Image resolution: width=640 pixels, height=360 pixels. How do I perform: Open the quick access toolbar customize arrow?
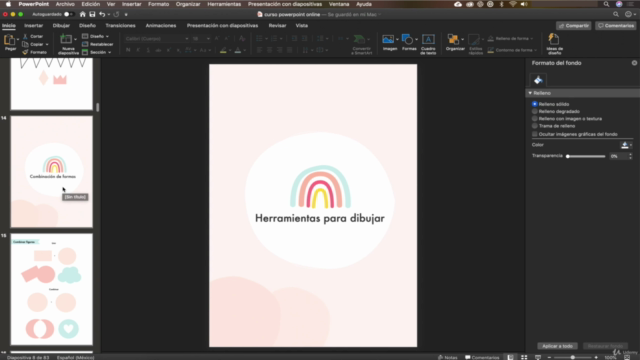[126, 14]
